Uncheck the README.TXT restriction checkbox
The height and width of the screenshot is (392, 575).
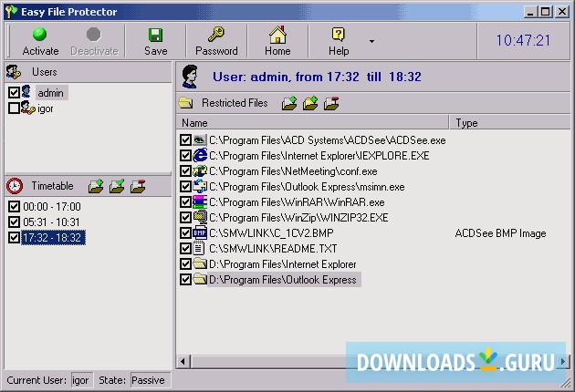click(185, 248)
